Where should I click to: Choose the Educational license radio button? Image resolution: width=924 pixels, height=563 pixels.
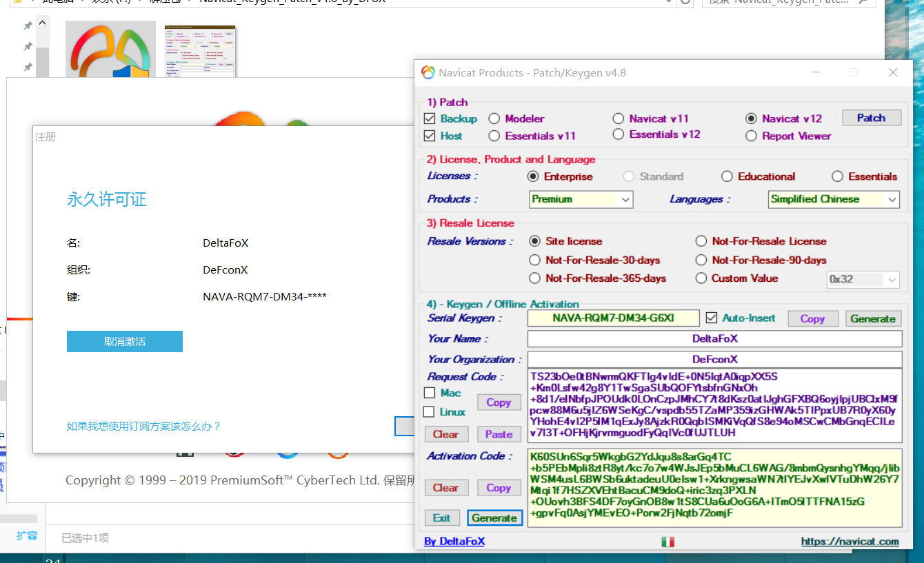(x=727, y=176)
